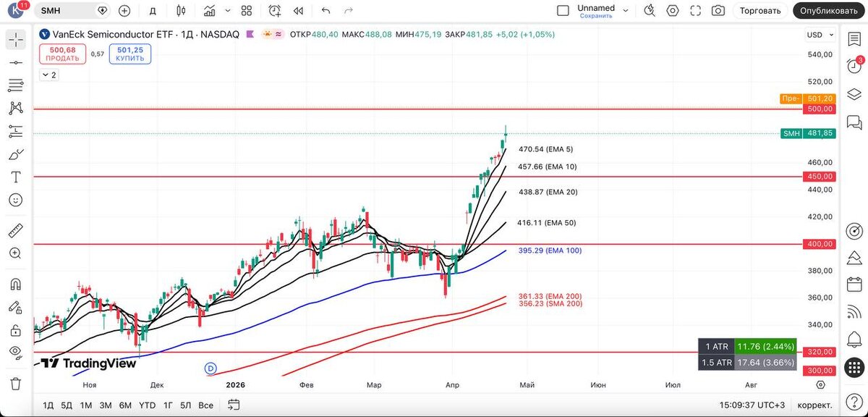Open the quick search lightning icon
The height and width of the screenshot is (417, 868).
point(650,11)
